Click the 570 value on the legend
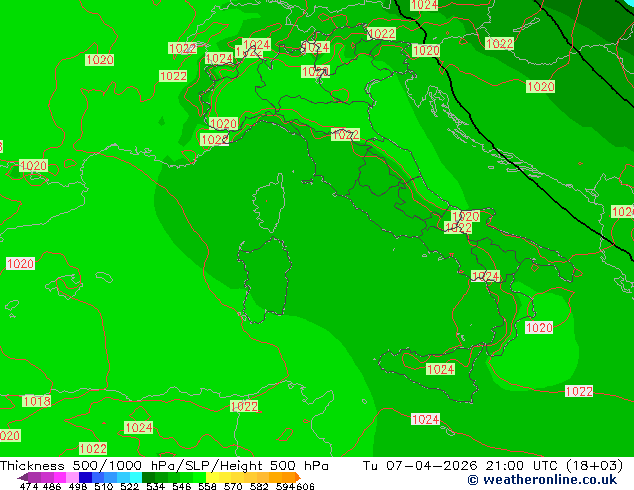 coord(233,486)
